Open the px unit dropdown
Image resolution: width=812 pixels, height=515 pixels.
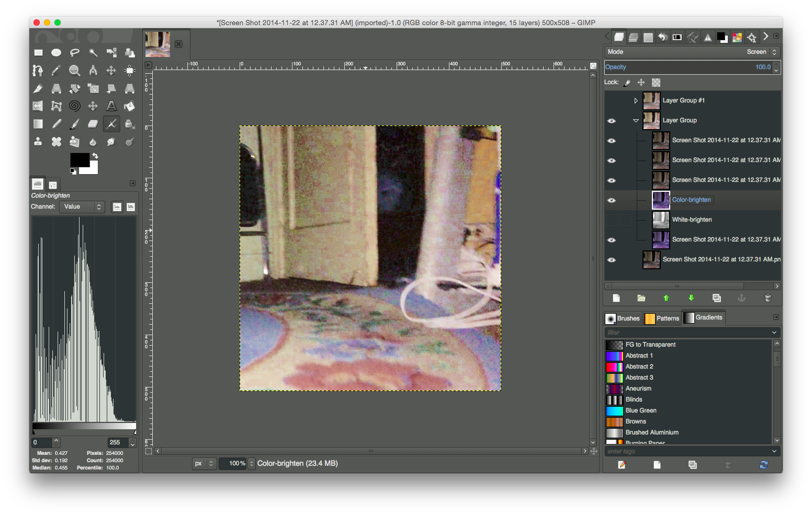click(205, 464)
